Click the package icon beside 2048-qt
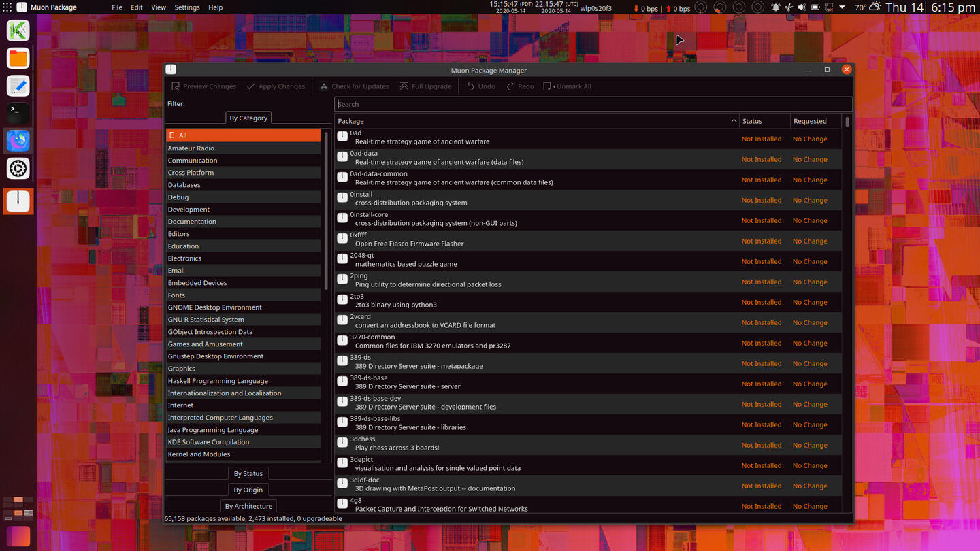 [x=342, y=259]
